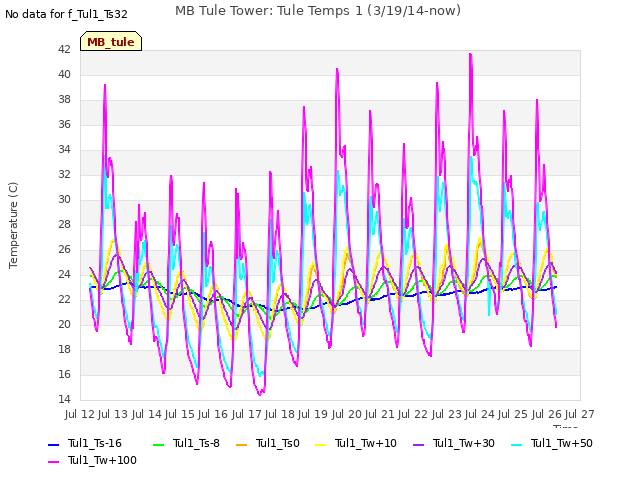Click the Tul1_Ts-16 legend entry
Viewport: 640px width, 480px height.
pyautogui.click(x=85, y=443)
